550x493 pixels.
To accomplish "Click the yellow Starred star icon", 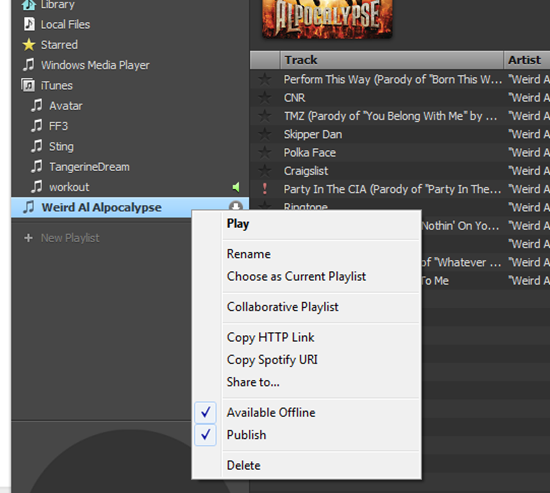I will pyautogui.click(x=29, y=45).
